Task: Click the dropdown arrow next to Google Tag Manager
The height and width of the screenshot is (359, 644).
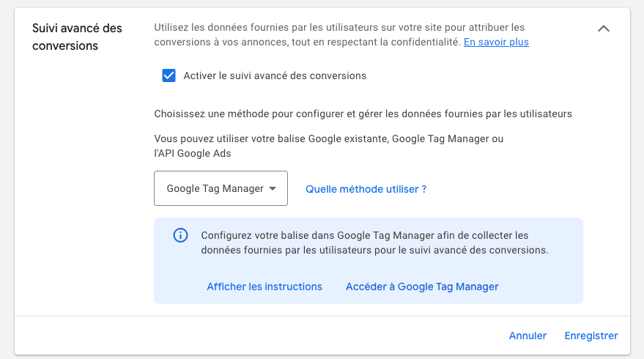Action: click(273, 188)
